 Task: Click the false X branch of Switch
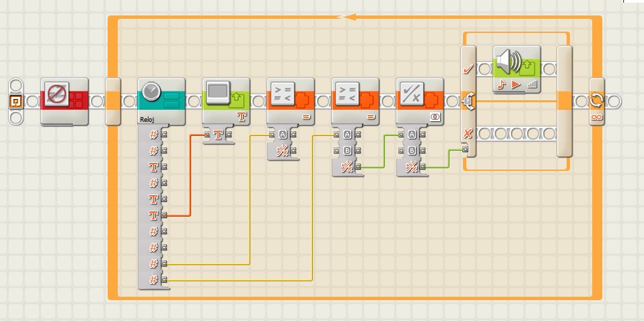pyautogui.click(x=468, y=133)
